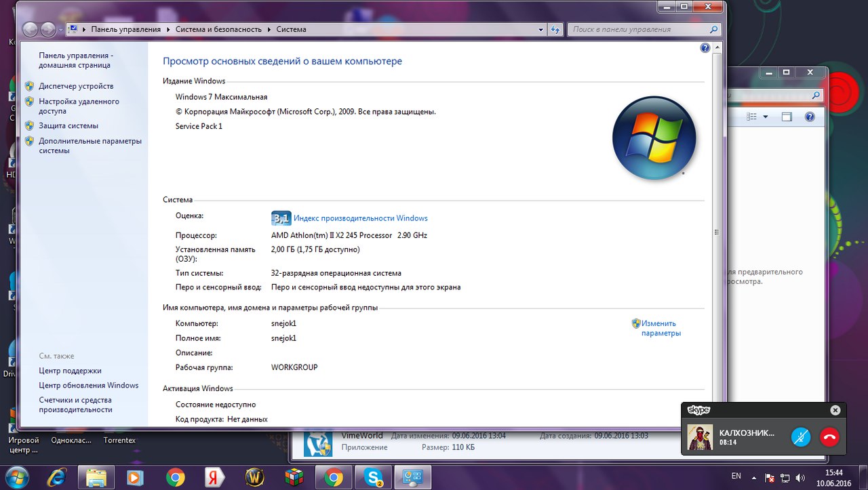Click the Skype logo in call popup
This screenshot has width=868, height=490.
(698, 410)
